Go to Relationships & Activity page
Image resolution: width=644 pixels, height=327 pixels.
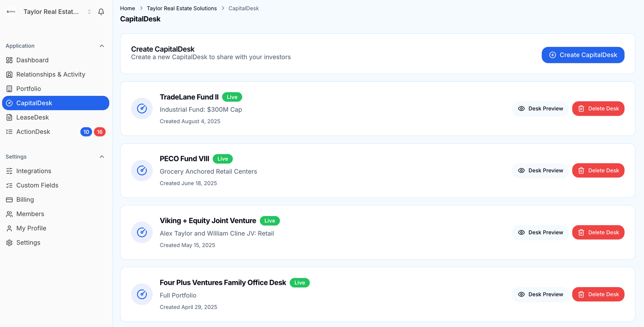(x=51, y=75)
